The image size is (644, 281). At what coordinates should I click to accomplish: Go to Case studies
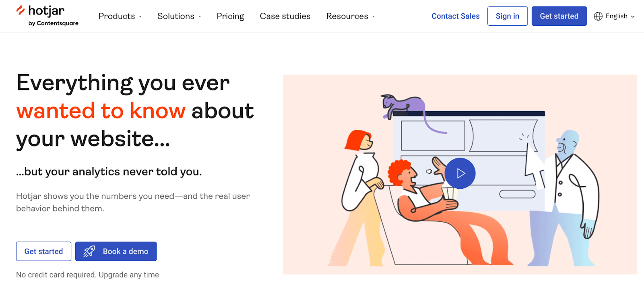[285, 16]
